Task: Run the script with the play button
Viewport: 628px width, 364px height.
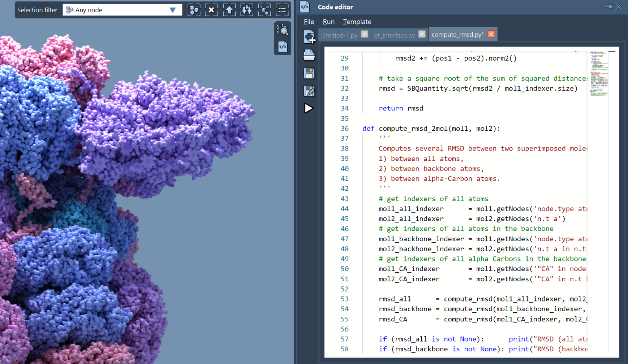Action: (x=309, y=108)
